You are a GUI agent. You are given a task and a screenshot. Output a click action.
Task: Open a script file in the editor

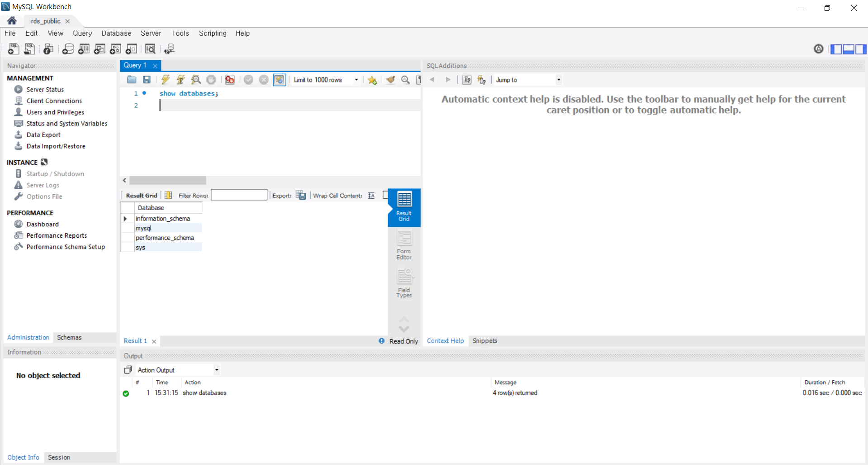pyautogui.click(x=132, y=80)
